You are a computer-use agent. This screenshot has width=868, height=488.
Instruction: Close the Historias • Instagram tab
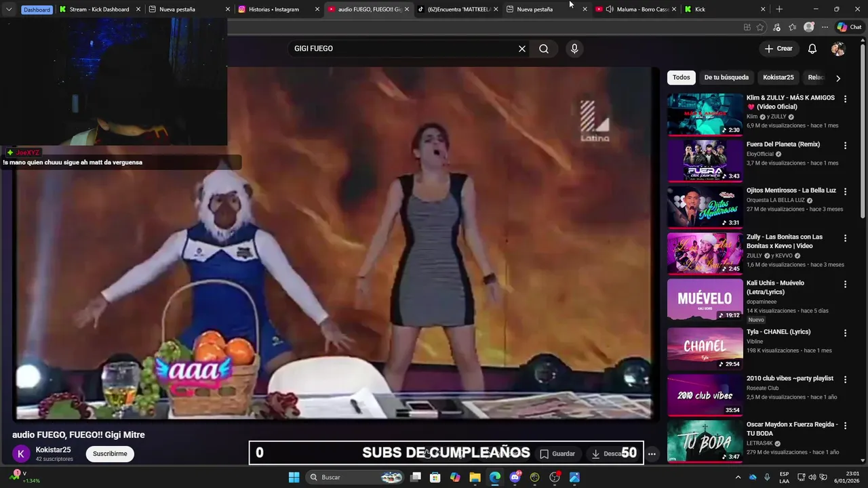click(317, 9)
